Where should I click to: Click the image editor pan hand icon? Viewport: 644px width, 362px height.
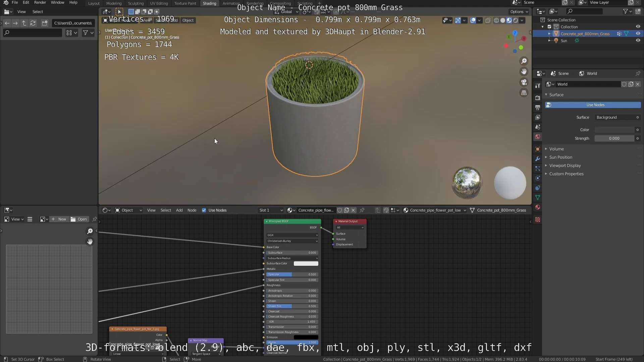(x=90, y=242)
